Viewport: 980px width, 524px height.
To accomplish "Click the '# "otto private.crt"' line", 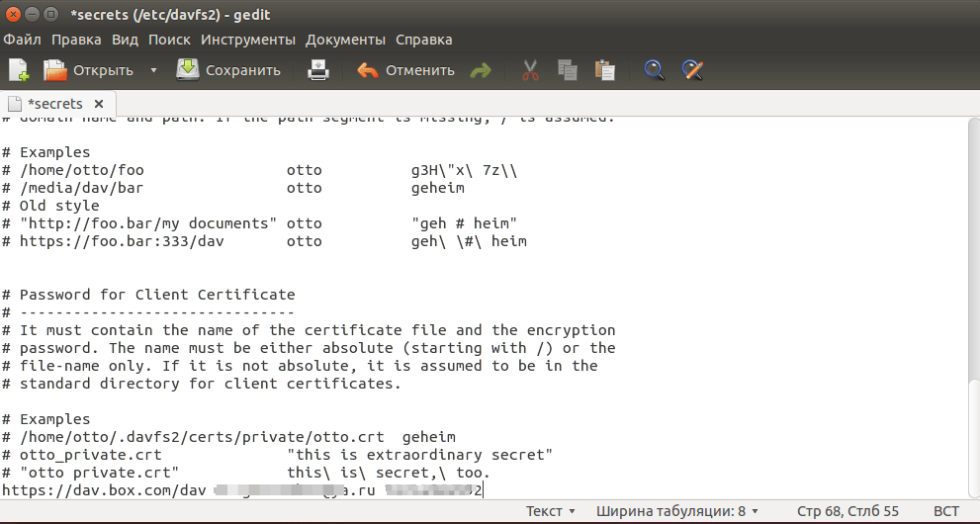I will click(246, 473).
